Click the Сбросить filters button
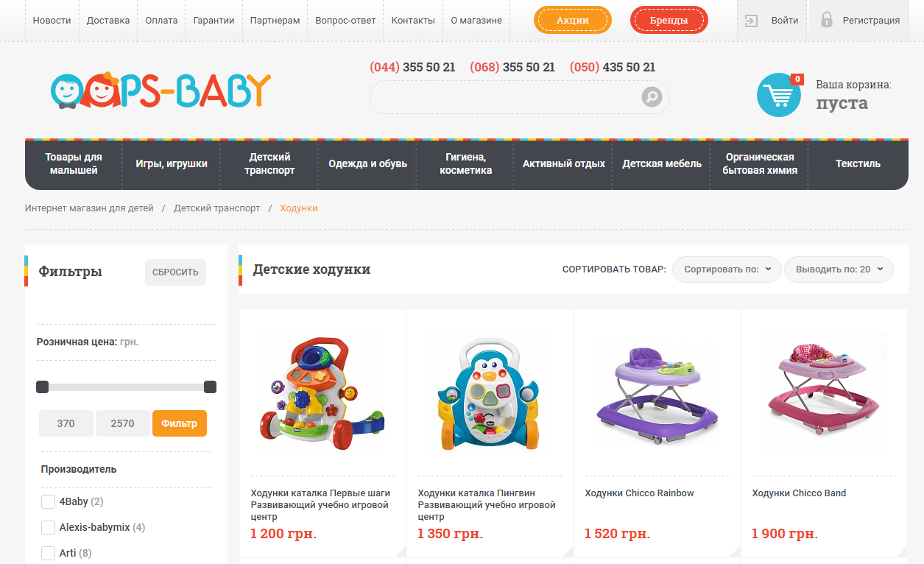 pos(175,272)
